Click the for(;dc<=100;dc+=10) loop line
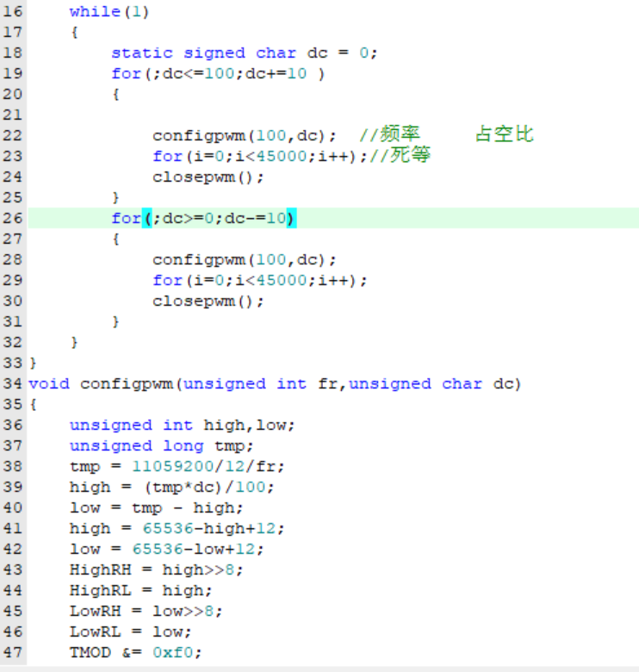639x672 pixels. [218, 73]
